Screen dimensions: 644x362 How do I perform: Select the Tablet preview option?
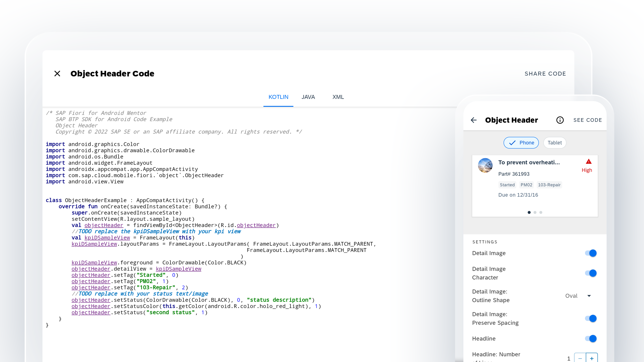pyautogui.click(x=555, y=143)
